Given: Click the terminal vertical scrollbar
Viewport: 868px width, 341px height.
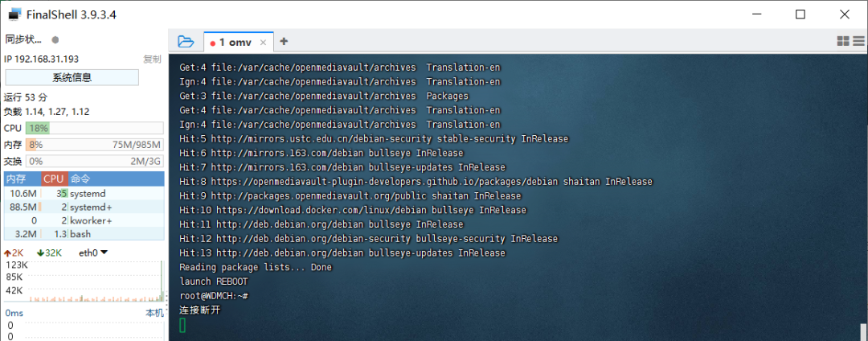Looking at the screenshot, I should (864, 331).
